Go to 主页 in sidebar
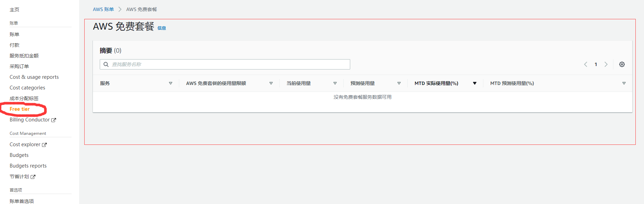Viewport: 644px width, 204px height. click(x=14, y=10)
